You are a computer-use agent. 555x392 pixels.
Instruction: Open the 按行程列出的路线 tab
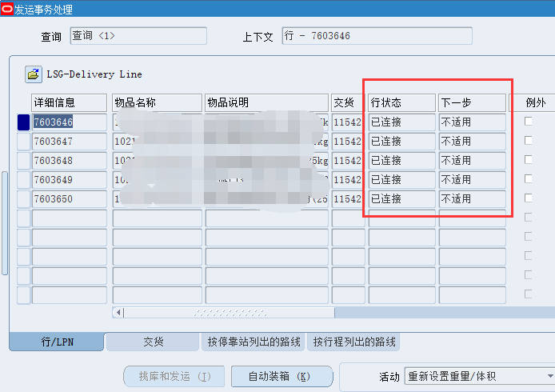pyautogui.click(x=354, y=342)
